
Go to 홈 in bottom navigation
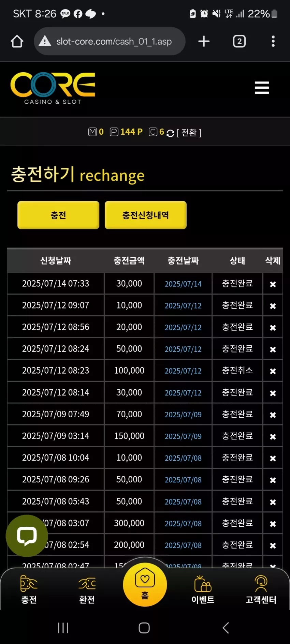point(145,584)
